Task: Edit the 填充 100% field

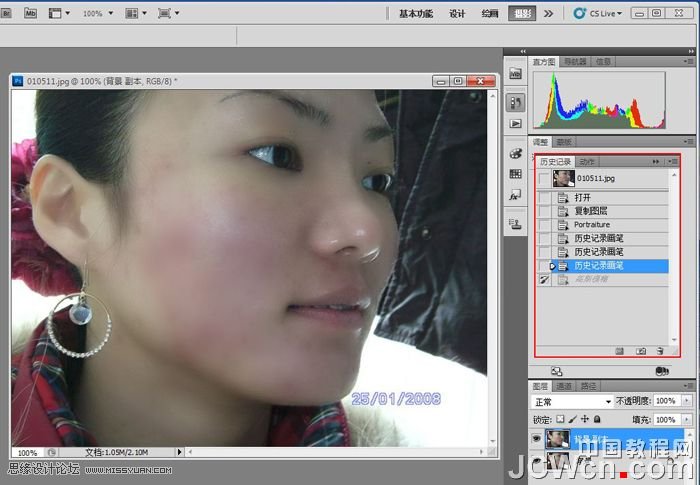Action: coord(667,420)
